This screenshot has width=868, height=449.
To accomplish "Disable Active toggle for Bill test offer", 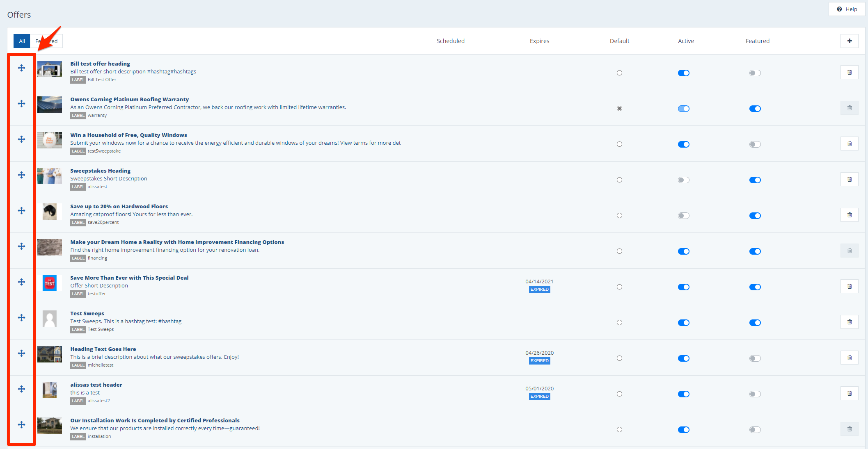I will (683, 73).
